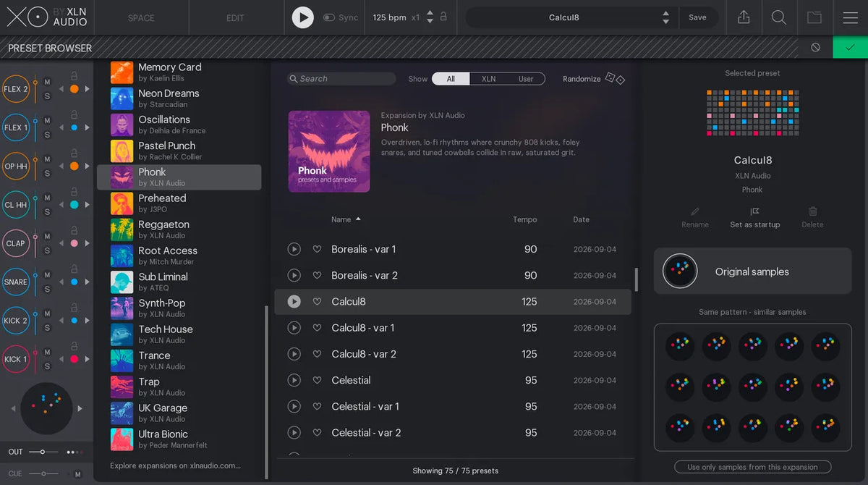
Task: Open the folder browser icon in the top bar
Action: pyautogui.click(x=814, y=17)
